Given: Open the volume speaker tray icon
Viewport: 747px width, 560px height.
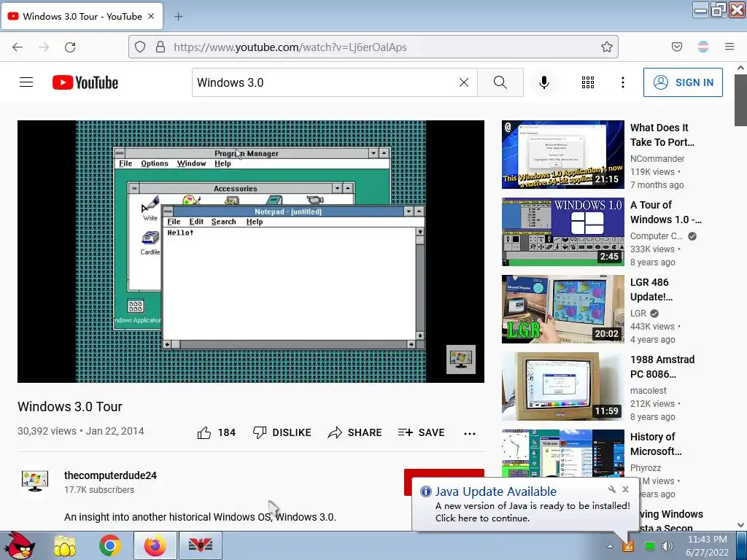Looking at the screenshot, I should coord(667,545).
